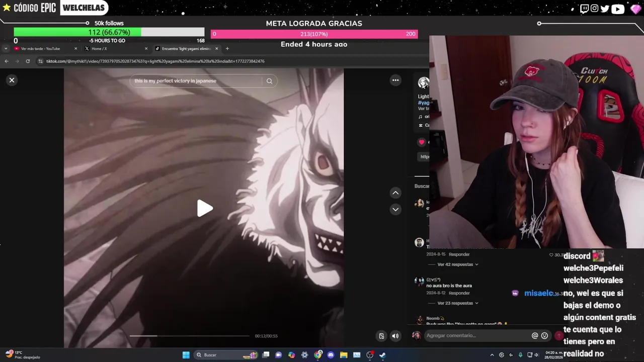Click the #yag hashtag link

coord(423,103)
